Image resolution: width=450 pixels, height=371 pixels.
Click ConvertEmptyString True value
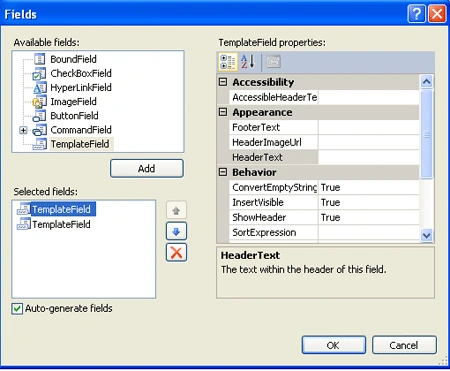tap(369, 187)
